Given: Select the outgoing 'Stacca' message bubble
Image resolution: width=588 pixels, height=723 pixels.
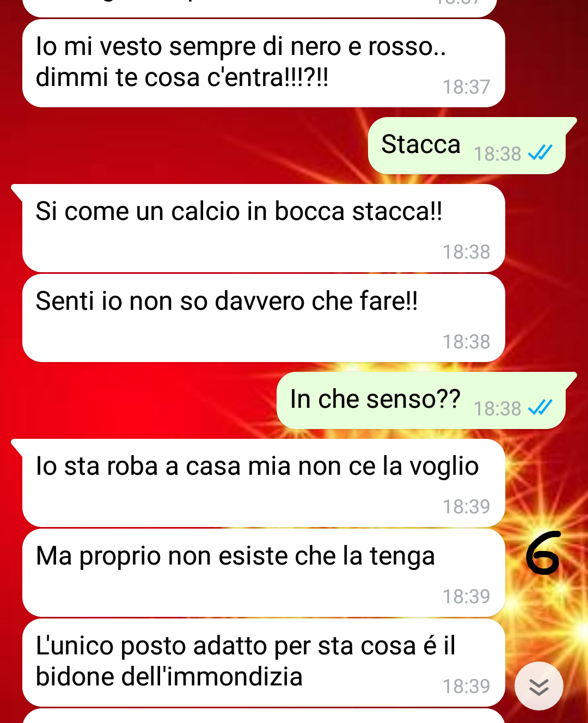Looking at the screenshot, I should coord(467,146).
